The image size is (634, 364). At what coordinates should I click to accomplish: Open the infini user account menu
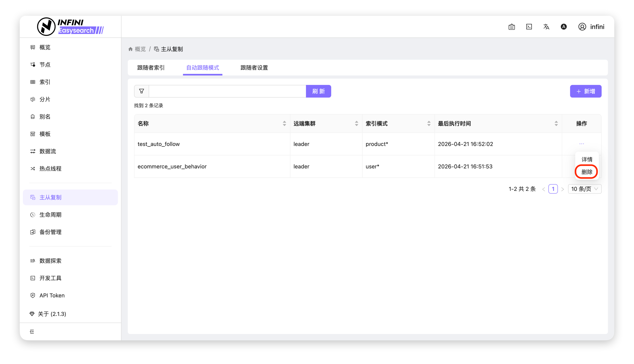tap(591, 27)
